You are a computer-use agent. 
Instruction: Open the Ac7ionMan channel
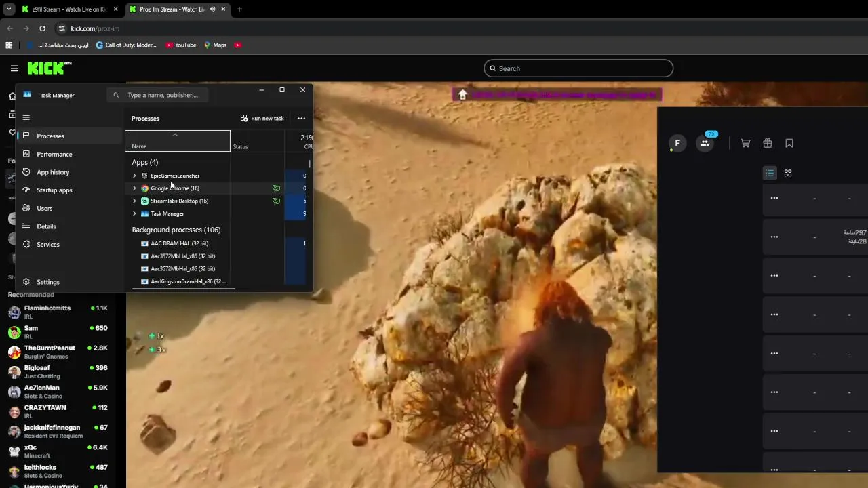coord(58,392)
